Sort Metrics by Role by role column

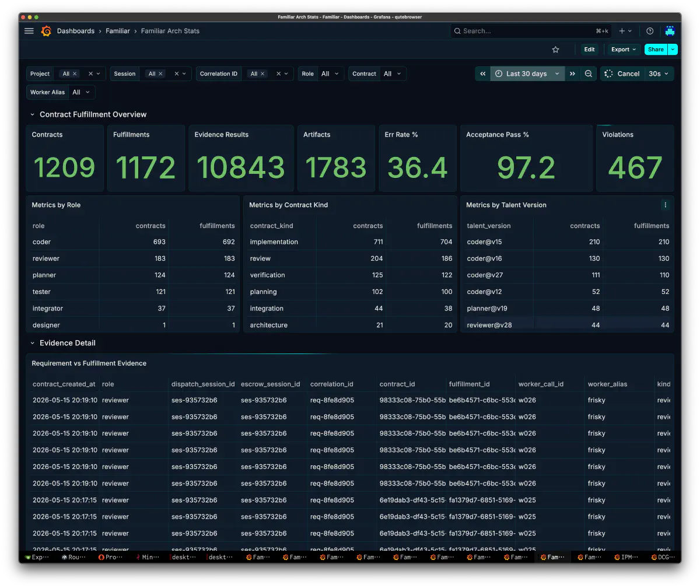pos(38,225)
